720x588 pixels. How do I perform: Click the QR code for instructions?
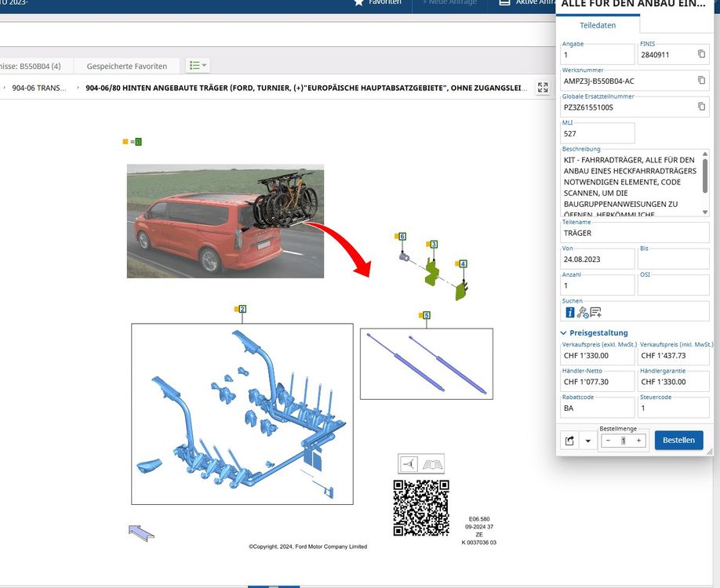point(421,508)
